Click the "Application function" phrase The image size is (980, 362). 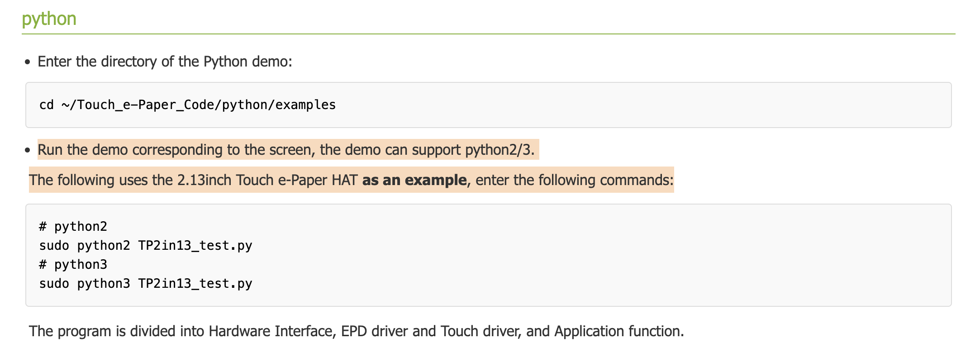pos(618,331)
